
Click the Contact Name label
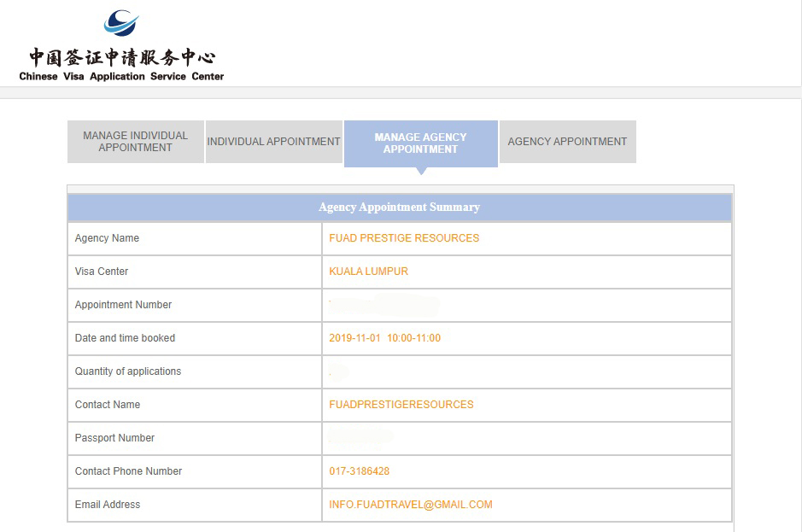[108, 405]
